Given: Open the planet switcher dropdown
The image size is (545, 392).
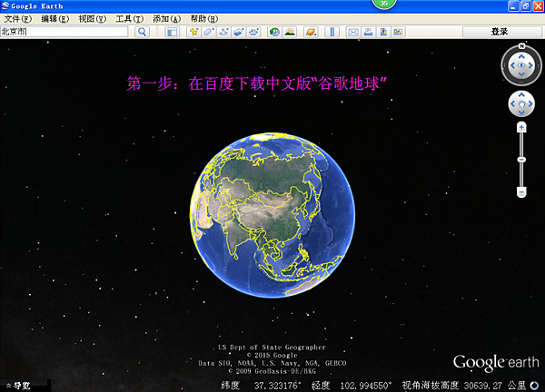Looking at the screenshot, I should click(311, 32).
